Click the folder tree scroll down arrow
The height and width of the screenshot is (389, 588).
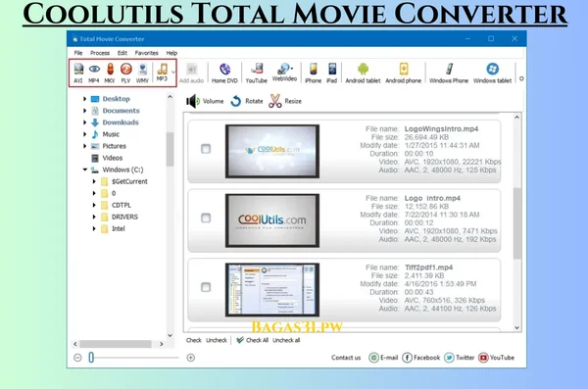[170, 335]
